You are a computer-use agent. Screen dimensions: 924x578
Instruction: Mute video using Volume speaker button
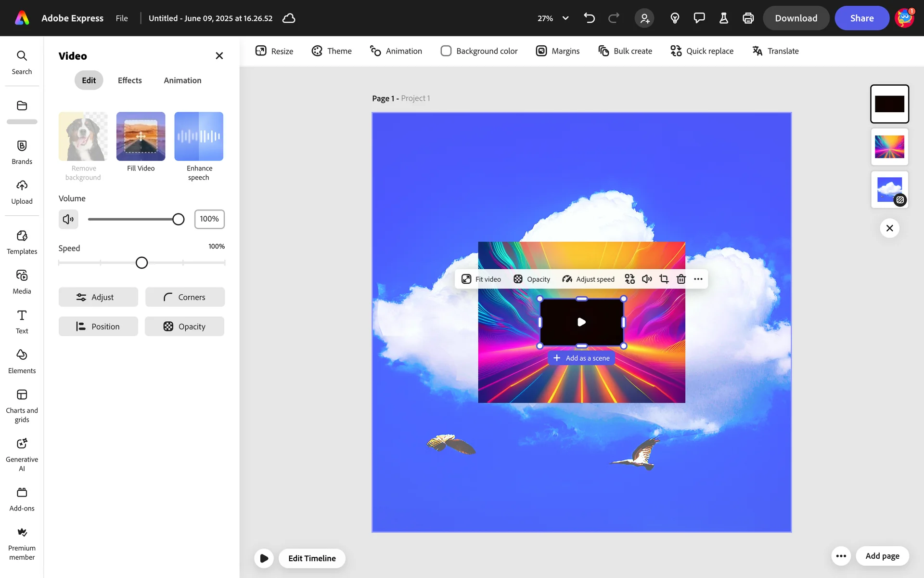tap(68, 219)
